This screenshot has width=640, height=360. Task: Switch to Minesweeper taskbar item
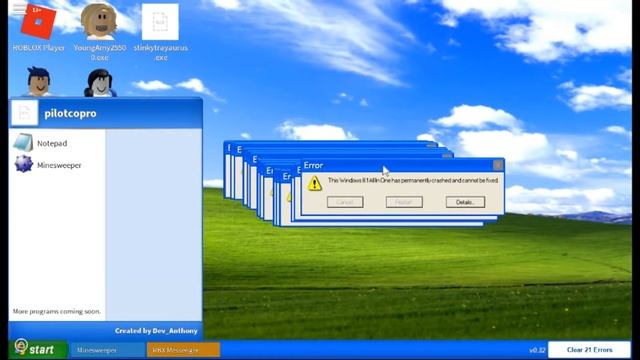[108, 350]
